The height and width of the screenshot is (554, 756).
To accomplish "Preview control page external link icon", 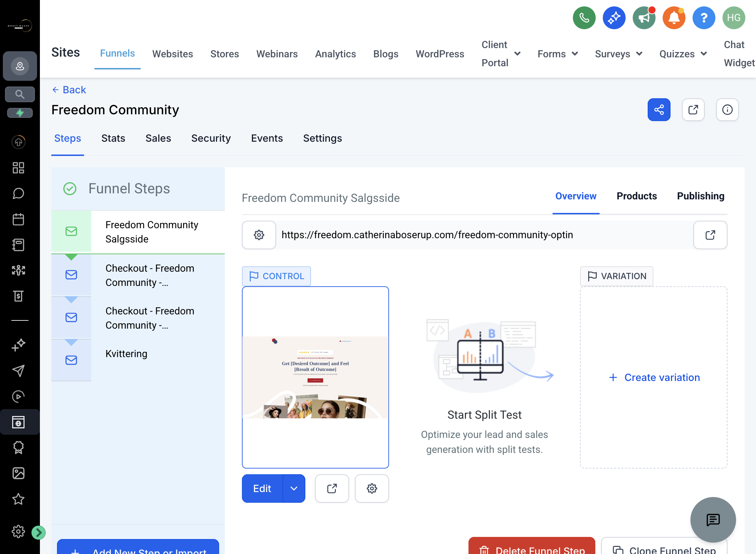I will point(332,488).
